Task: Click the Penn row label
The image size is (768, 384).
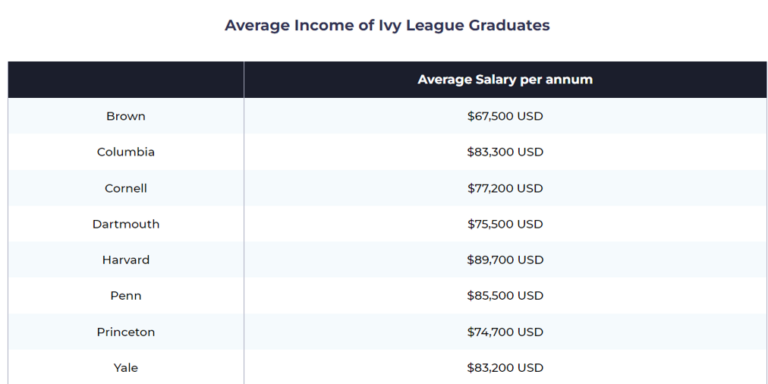Action: tap(126, 296)
